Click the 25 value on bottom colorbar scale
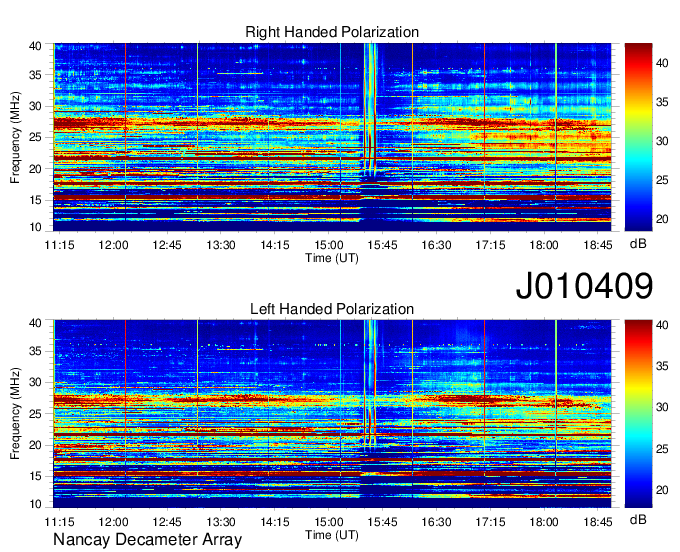Screen dimensions: 680x552 coord(662,449)
